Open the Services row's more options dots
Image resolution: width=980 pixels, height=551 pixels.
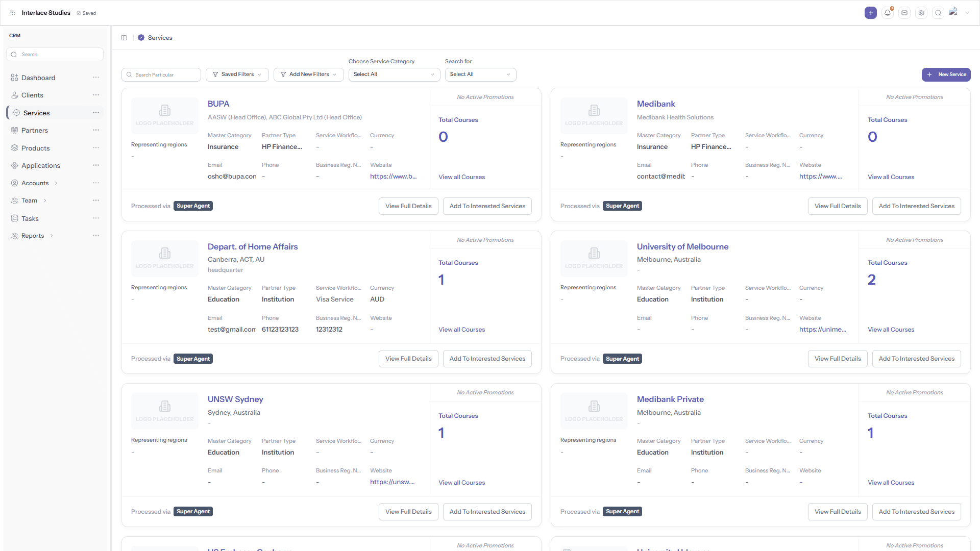click(96, 113)
